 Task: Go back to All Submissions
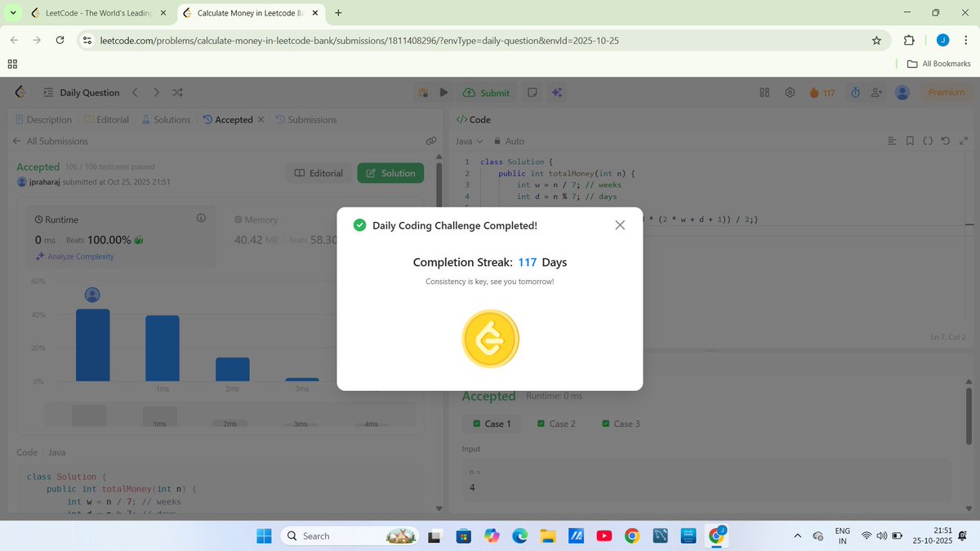51,141
